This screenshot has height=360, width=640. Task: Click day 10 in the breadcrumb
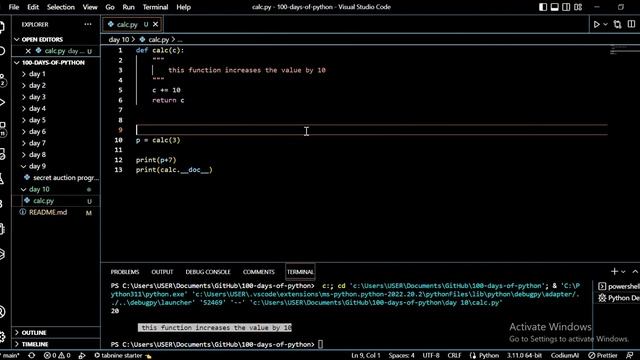click(x=118, y=40)
